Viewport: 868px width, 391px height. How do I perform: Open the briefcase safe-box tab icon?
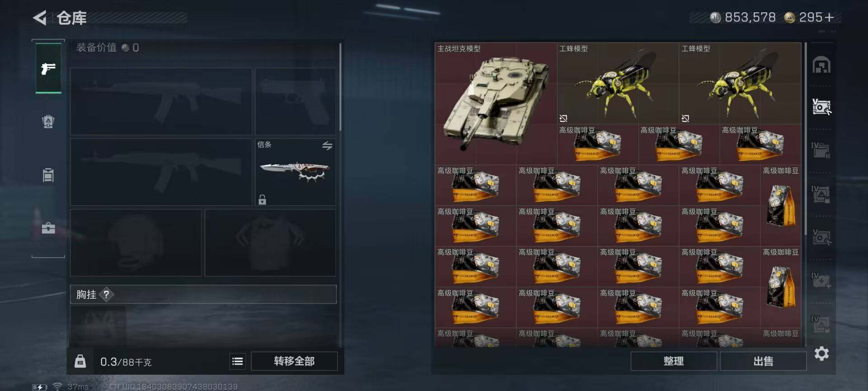point(48,228)
